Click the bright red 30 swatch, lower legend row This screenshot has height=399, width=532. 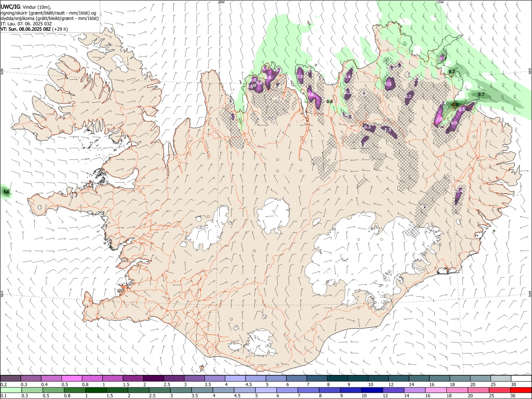tap(520, 390)
